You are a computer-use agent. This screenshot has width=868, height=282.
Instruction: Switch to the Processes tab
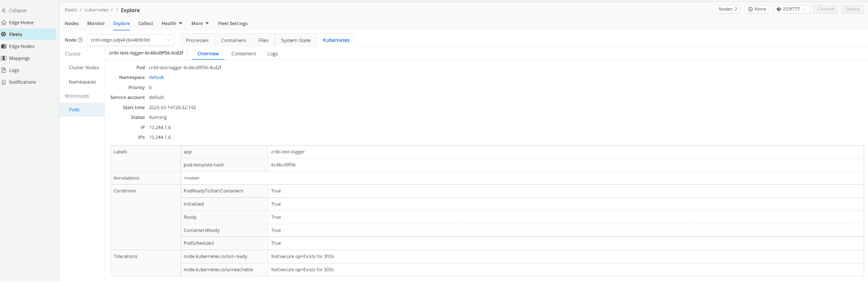point(197,40)
